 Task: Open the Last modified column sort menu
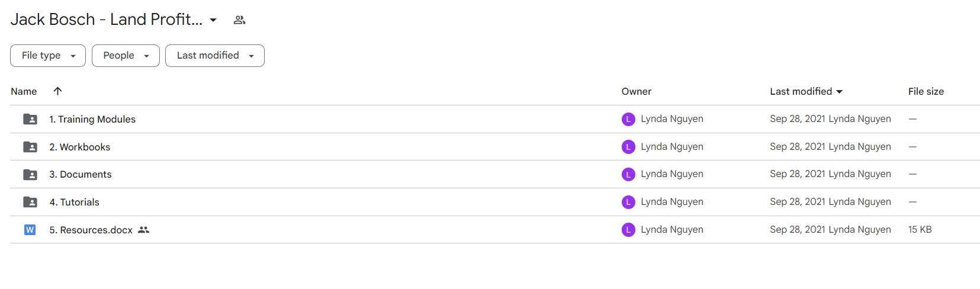(x=806, y=91)
